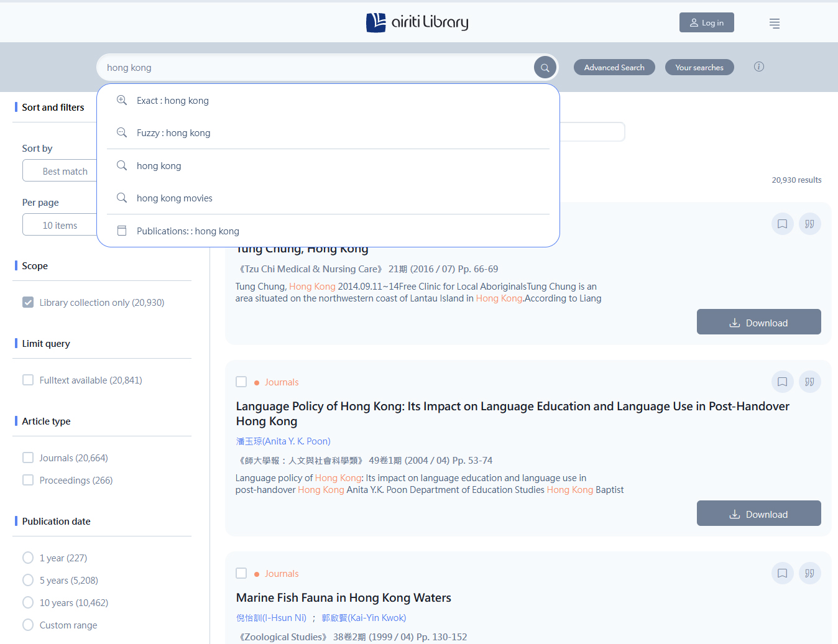Open the search info help icon
This screenshot has width=838, height=644.
tap(759, 67)
